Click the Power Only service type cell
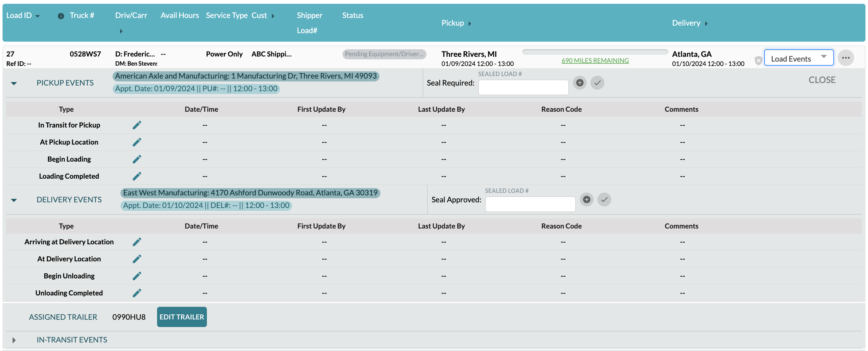The width and height of the screenshot is (868, 351). 224,54
